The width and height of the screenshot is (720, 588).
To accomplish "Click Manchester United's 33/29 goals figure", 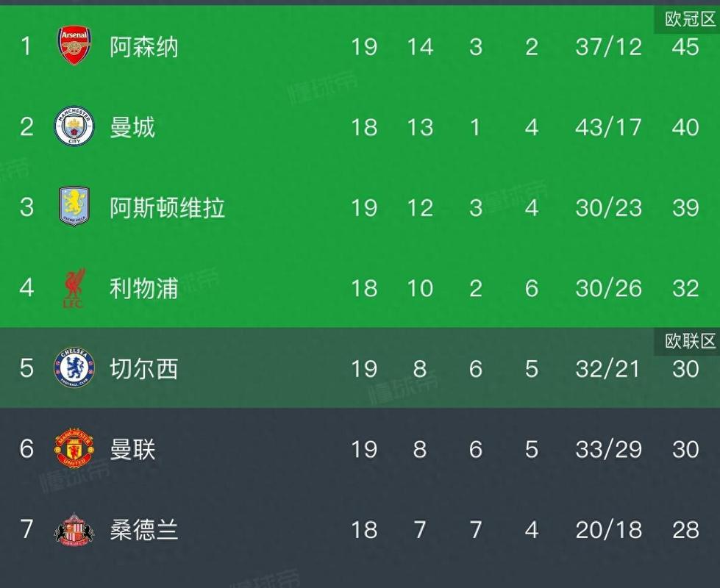I will tap(608, 449).
